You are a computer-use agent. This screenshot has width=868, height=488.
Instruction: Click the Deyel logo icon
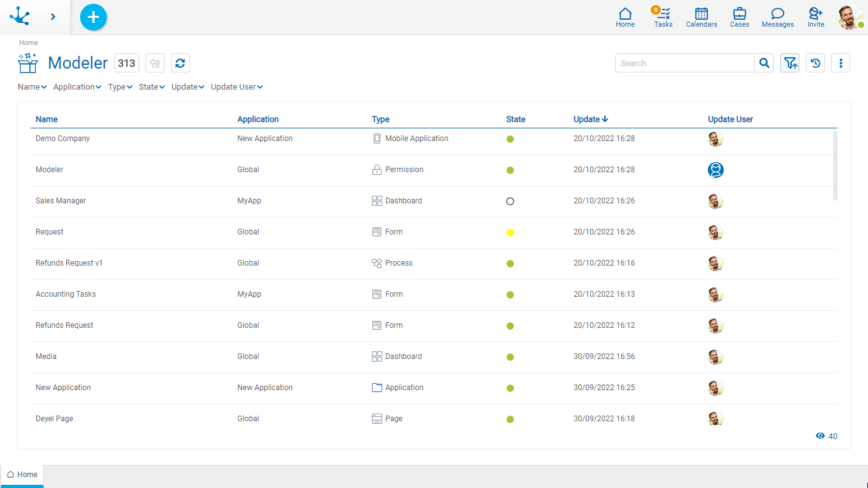(20, 16)
